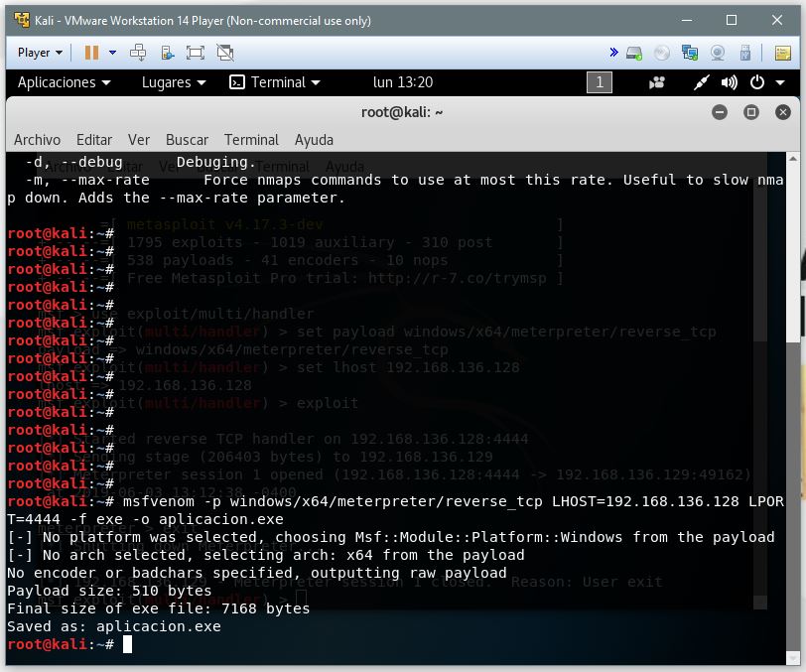This screenshot has height=672, width=806.
Task: Click the '-d, --debug' option text
Action: point(74,163)
